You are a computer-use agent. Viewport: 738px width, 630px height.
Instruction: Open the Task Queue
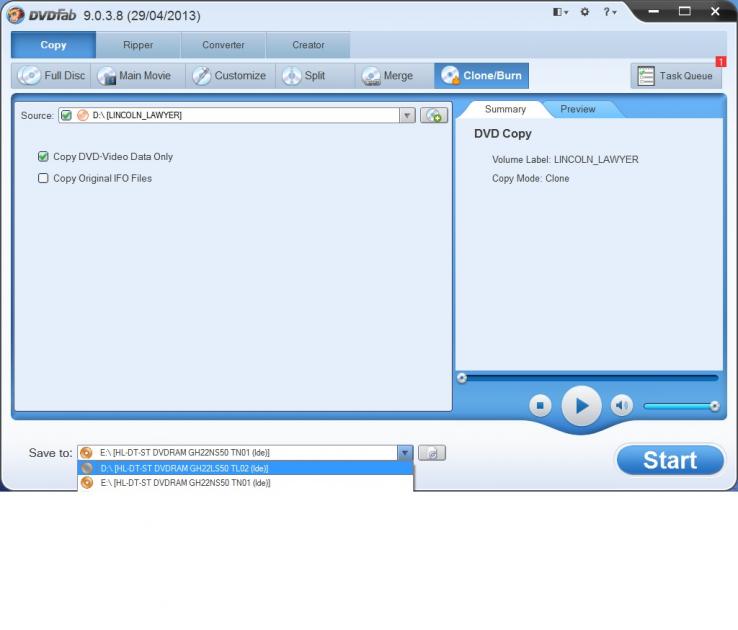click(x=675, y=75)
